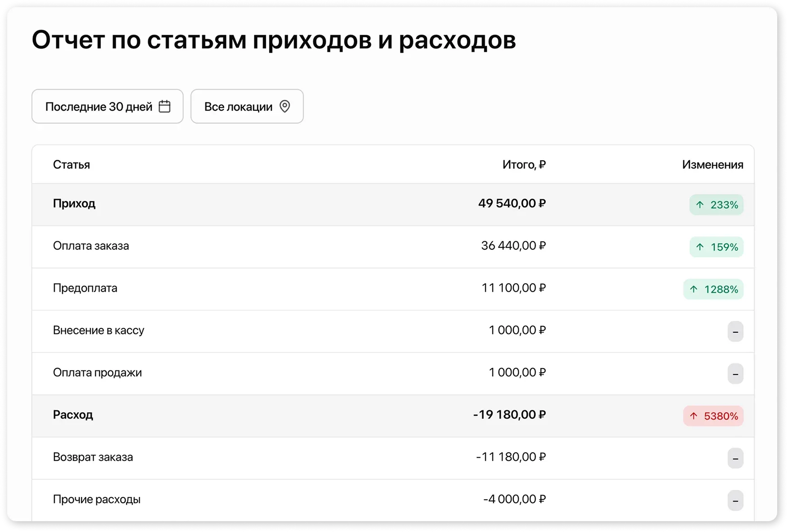Open the Последние 30 дней date selector
The image size is (788, 532).
tap(107, 106)
